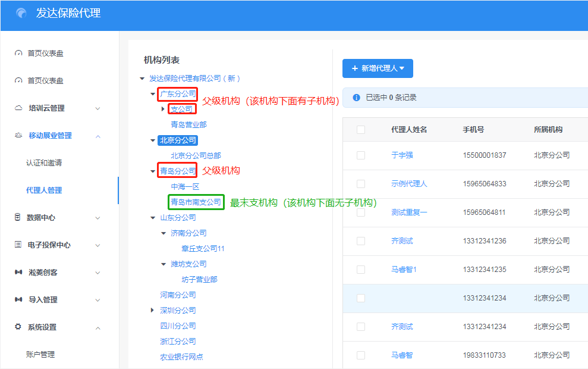Expand the 深圳分公司 tree node

point(153,311)
